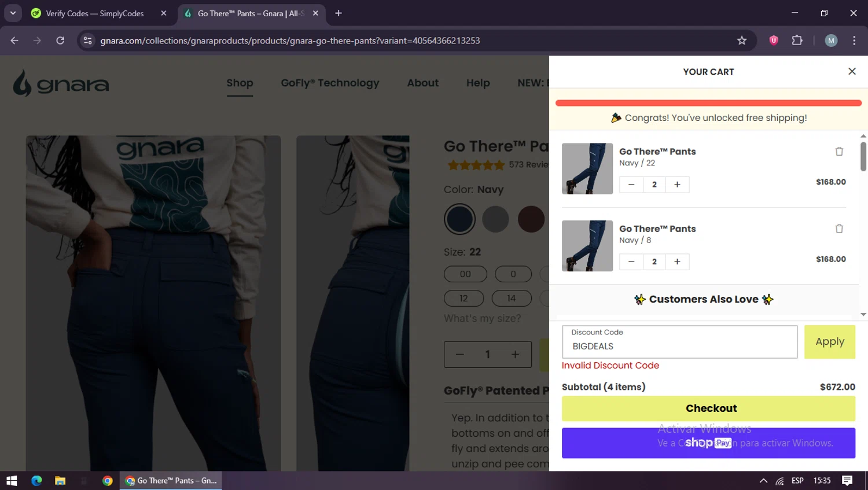Increase product page quantity
Image resolution: width=868 pixels, height=490 pixels.
click(x=515, y=355)
